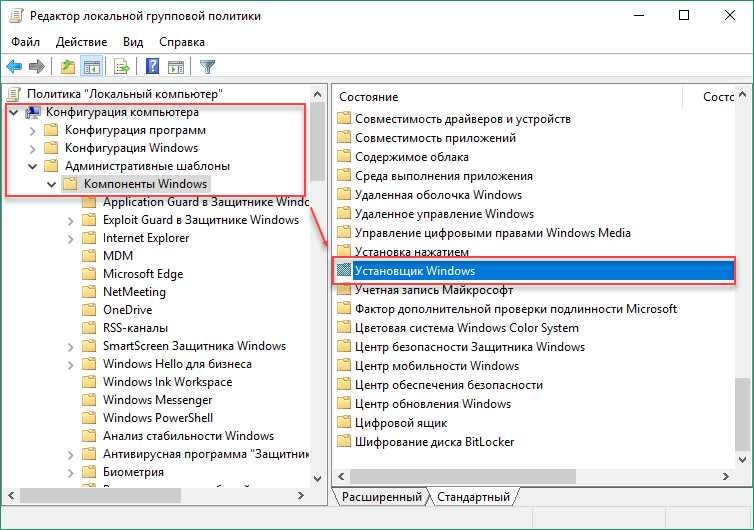
Task: Click the Цифровой ящик folder icon
Action: [344, 422]
